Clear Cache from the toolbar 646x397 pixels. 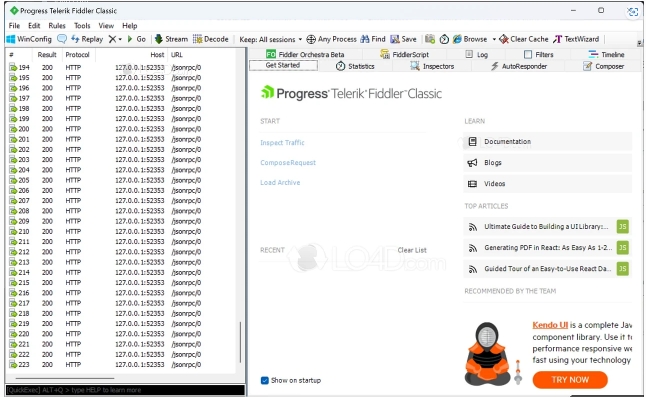coord(524,39)
